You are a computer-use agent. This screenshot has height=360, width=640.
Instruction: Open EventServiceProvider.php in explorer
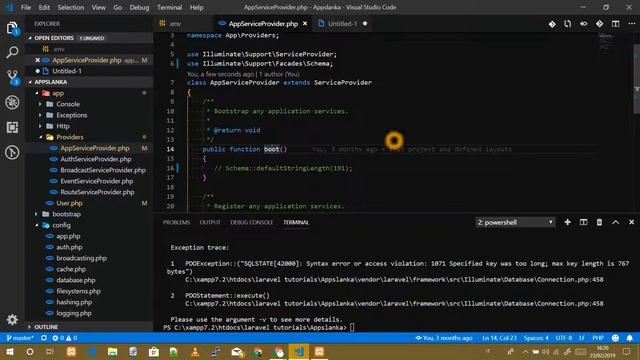click(96, 181)
